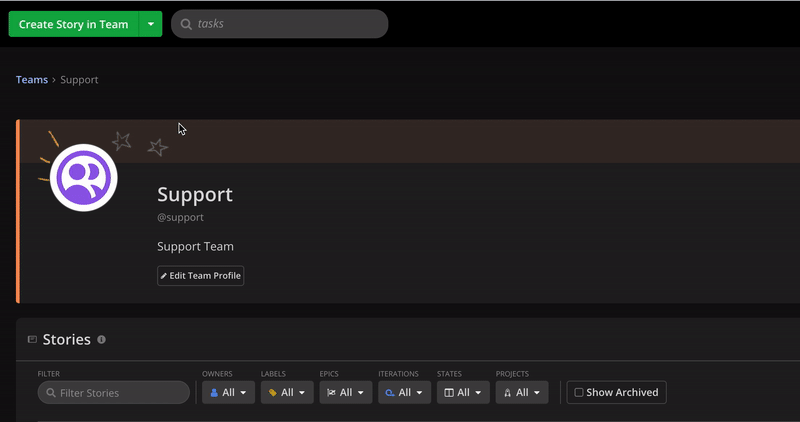Screen dimensions: 800x422
Task: Click the Support team avatar icon
Action: pyautogui.click(x=84, y=178)
